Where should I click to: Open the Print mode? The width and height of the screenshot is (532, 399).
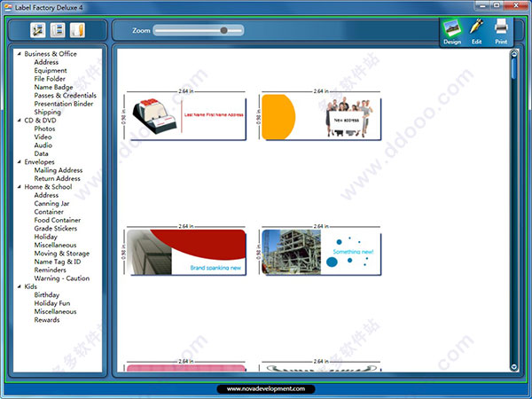[x=501, y=32]
